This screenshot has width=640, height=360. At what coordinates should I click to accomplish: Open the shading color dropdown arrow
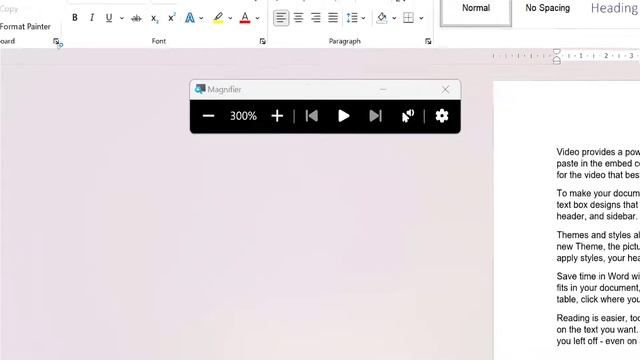click(394, 18)
